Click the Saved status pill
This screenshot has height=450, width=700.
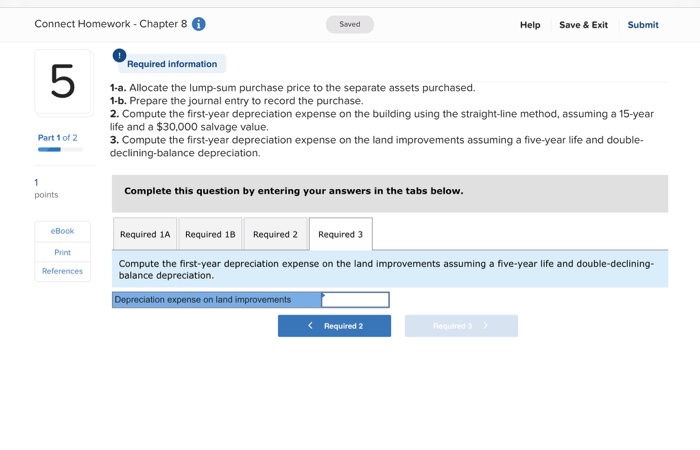(x=350, y=24)
